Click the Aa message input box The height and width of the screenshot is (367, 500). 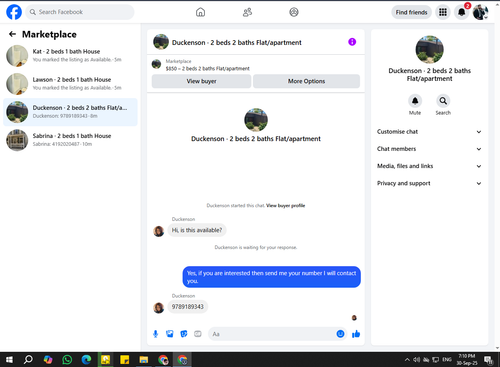[272, 334]
